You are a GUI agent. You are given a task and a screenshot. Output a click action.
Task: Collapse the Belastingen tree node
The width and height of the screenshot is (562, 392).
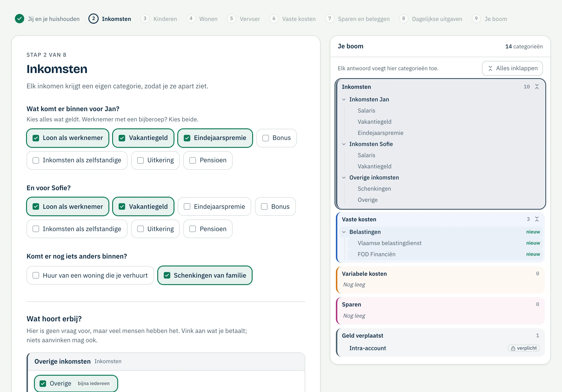tap(344, 232)
